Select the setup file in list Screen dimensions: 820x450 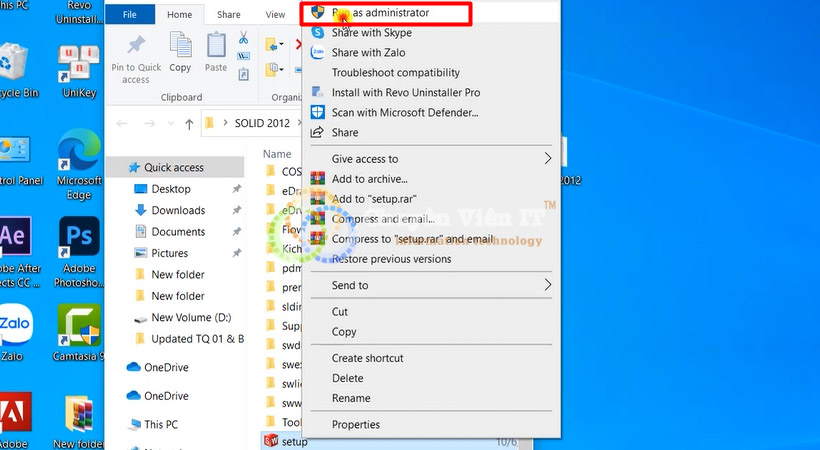coord(294,441)
